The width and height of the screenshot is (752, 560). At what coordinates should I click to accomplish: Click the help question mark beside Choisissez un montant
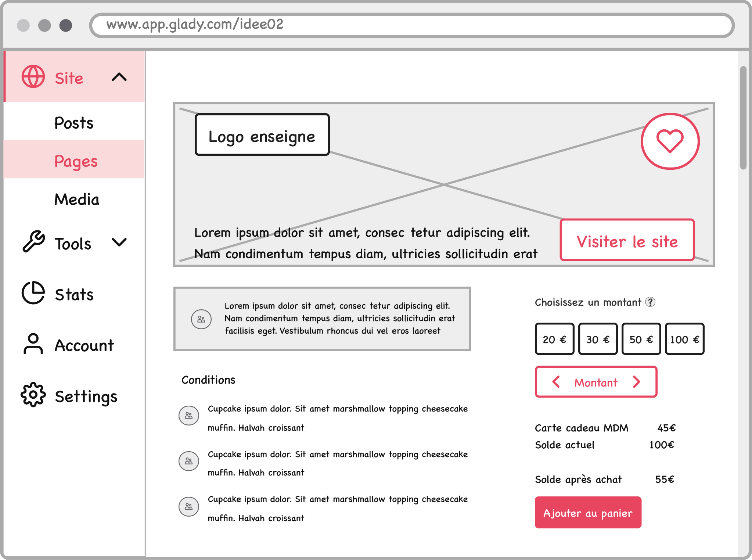click(650, 302)
